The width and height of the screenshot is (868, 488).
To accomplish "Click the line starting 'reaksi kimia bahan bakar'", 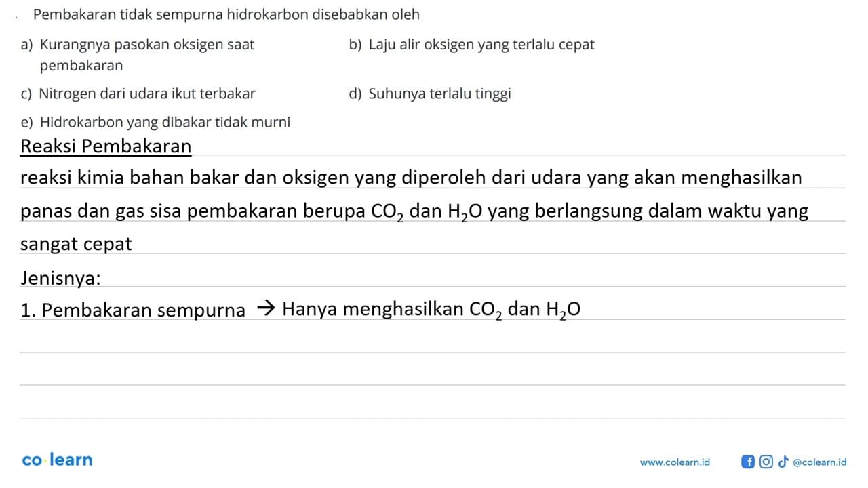I will [411, 178].
